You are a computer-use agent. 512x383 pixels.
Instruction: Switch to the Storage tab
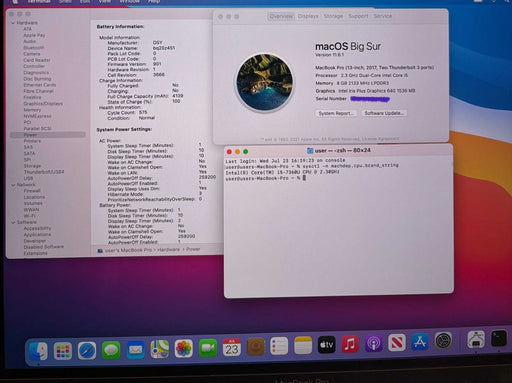(x=333, y=16)
